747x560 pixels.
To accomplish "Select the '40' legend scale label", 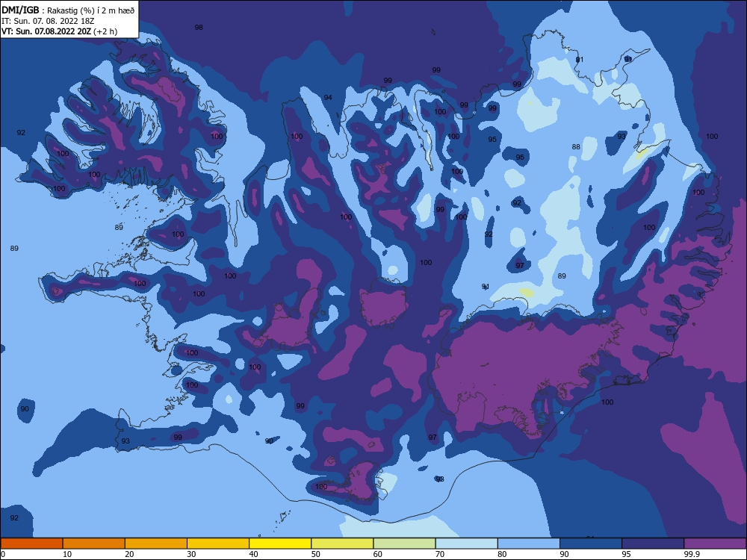I will point(253,554).
